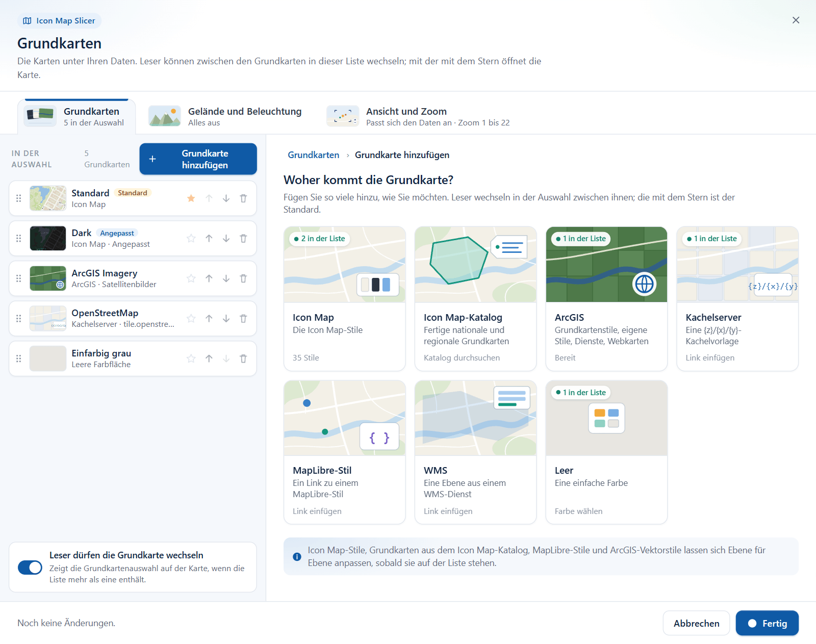
Task: Delete OpenStreetMap basemap
Action: 243,319
